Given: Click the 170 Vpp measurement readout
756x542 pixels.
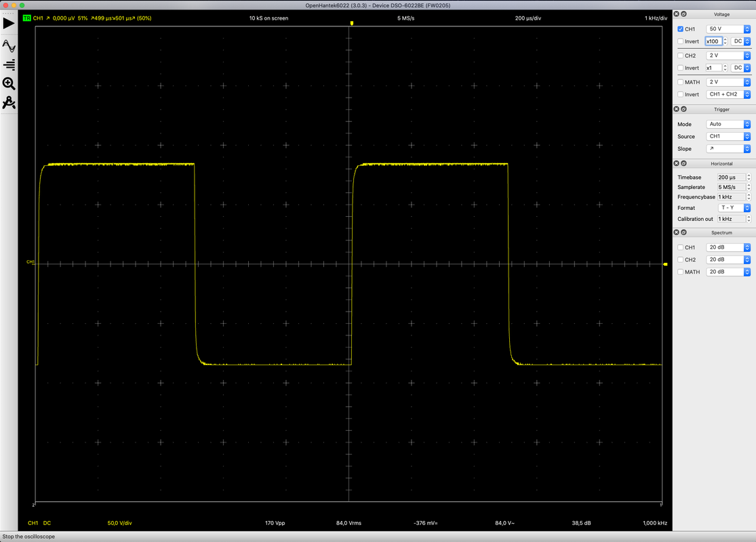Looking at the screenshot, I should (x=275, y=523).
